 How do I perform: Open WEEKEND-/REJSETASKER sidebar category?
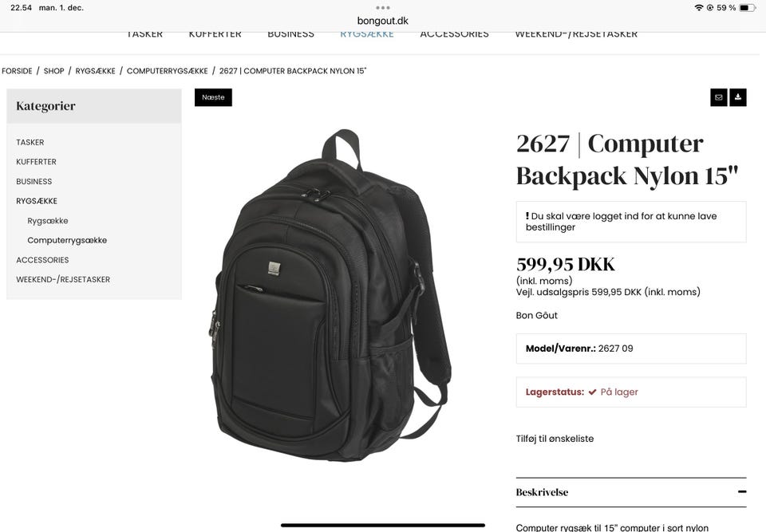coord(63,279)
